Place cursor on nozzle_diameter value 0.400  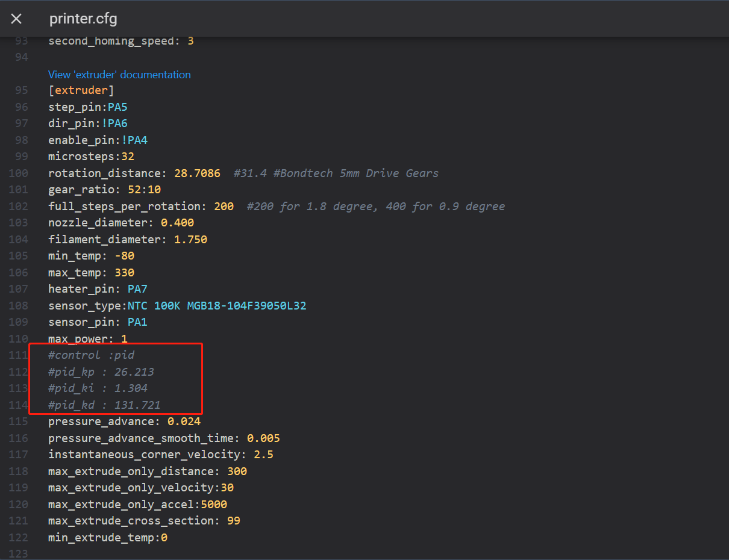[x=177, y=223]
